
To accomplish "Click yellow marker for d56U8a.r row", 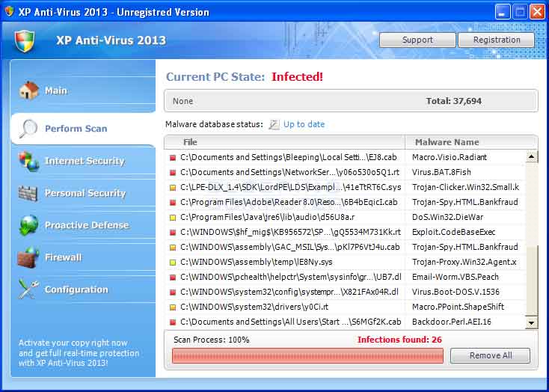I will tap(172, 218).
